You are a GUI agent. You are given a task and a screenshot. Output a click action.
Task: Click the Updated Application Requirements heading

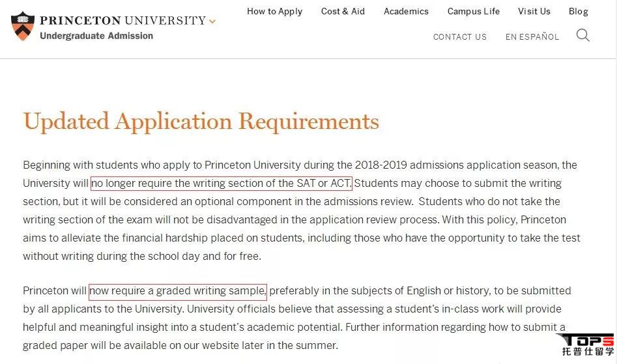tap(201, 121)
